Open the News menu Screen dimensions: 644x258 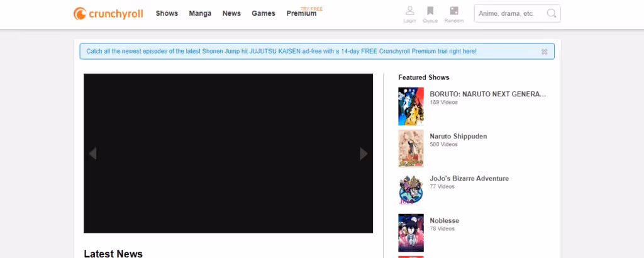(x=231, y=13)
